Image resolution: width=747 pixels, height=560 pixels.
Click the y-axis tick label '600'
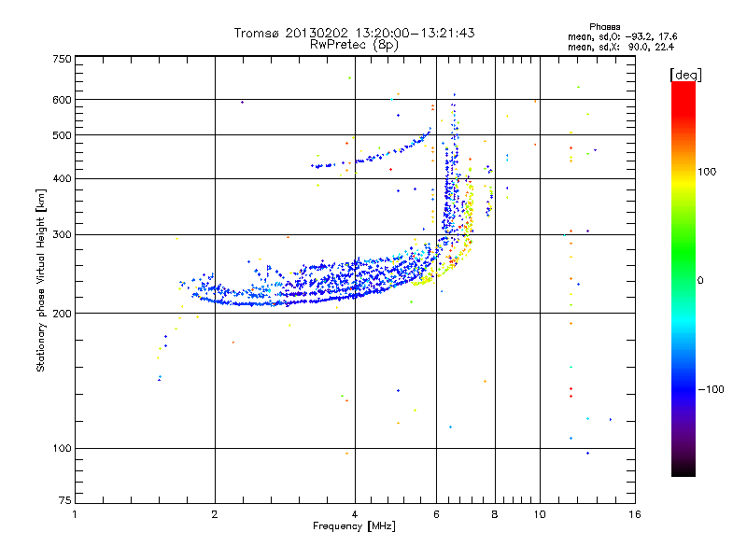pos(63,100)
